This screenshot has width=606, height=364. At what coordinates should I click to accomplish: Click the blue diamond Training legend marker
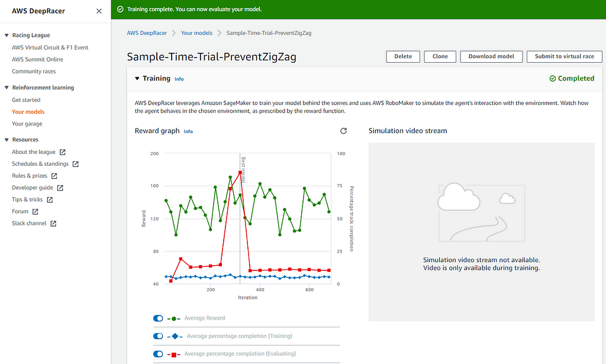click(175, 337)
